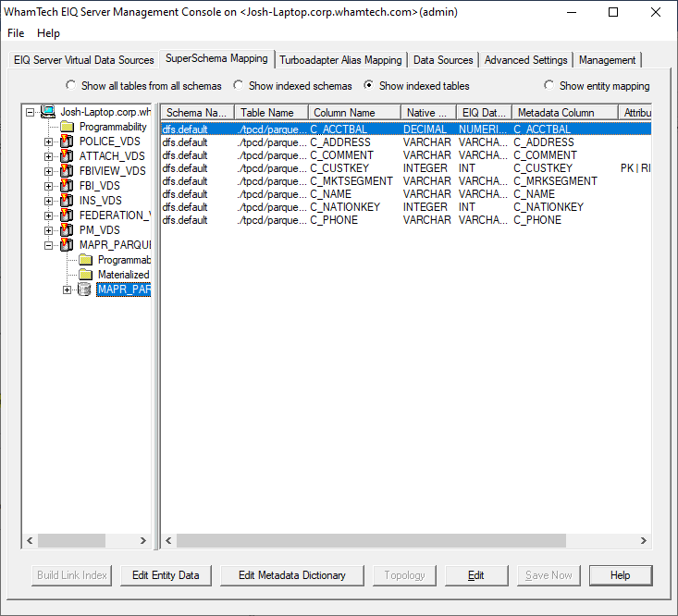This screenshot has width=678, height=616.
Task: Expand the ATTACH_VDS tree node
Action: (48, 156)
